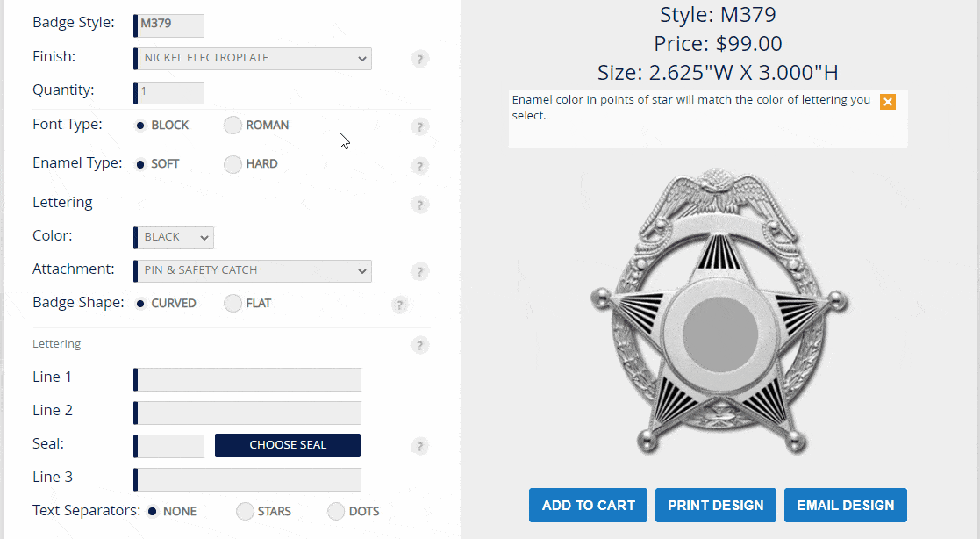
Task: Select ROMAN font type
Action: pos(232,125)
